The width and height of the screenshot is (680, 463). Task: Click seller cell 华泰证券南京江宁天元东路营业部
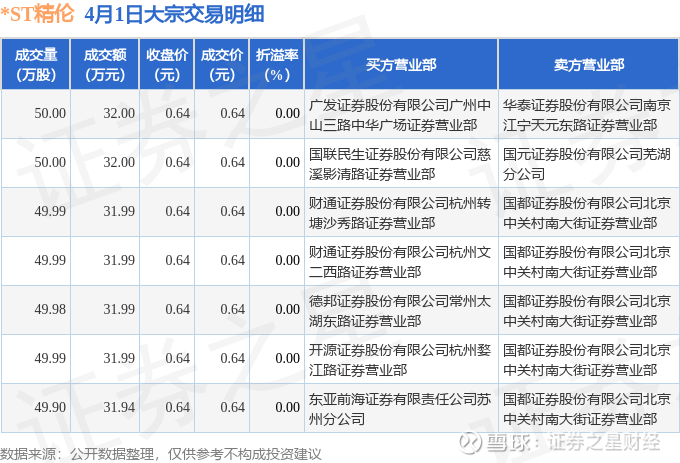[587, 115]
